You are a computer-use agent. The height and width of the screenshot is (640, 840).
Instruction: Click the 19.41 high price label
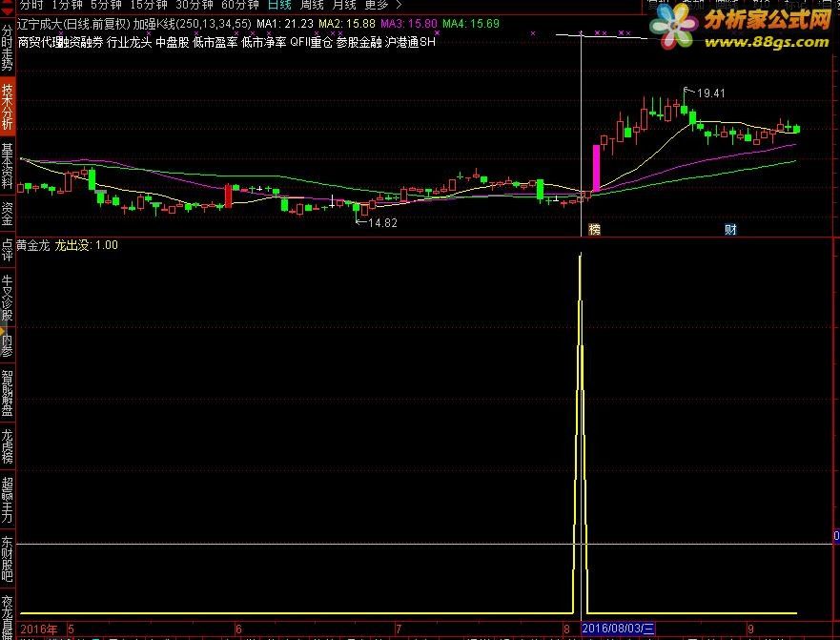(710, 93)
